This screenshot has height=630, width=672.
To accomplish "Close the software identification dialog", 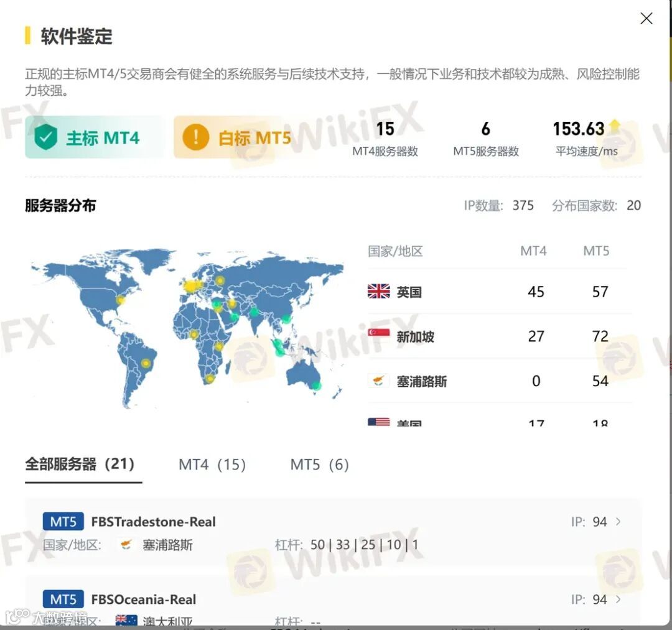I will click(x=646, y=19).
